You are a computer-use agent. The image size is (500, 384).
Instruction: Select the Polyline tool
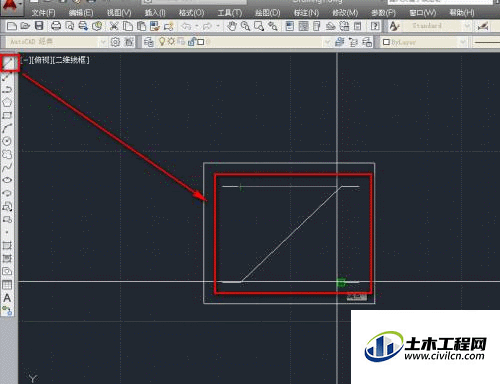[x=7, y=89]
